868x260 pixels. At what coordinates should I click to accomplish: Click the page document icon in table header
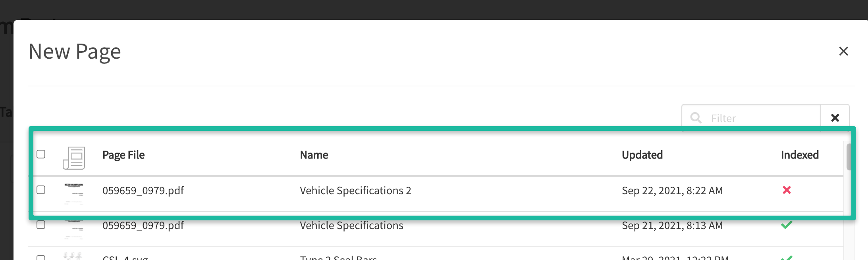pos(74,158)
